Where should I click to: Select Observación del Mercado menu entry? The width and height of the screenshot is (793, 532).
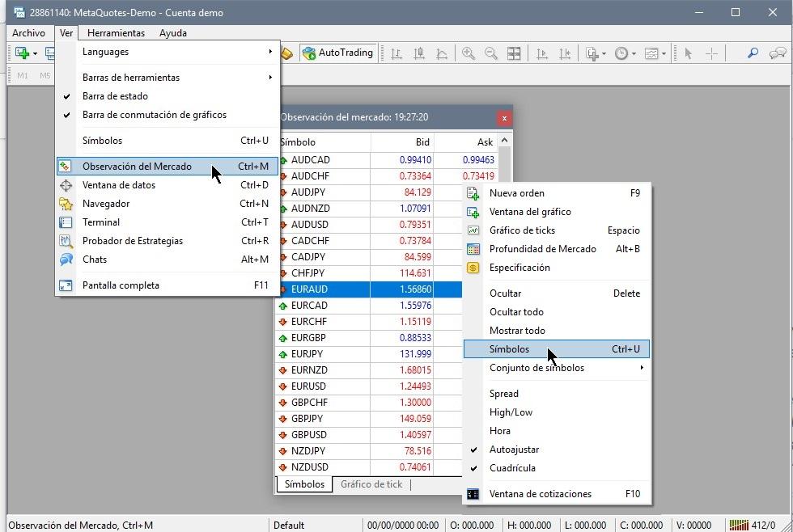[168, 167]
